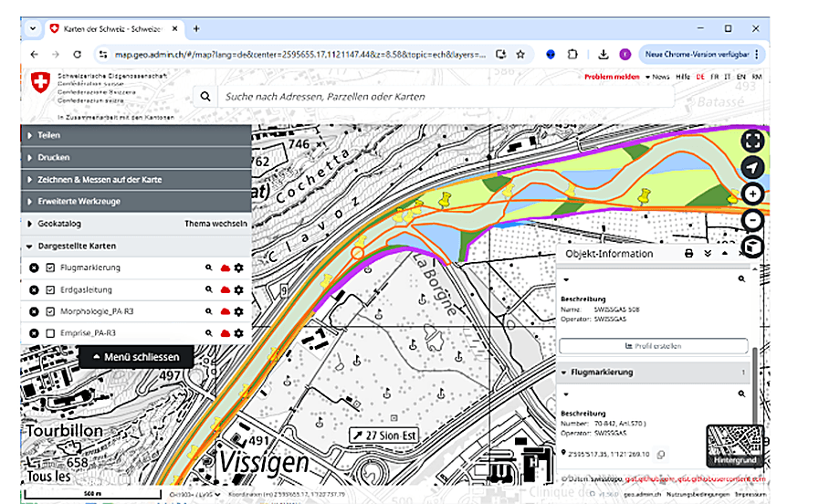Open the Hilfe link in the header
This screenshot has width=819, height=504.
683,77
